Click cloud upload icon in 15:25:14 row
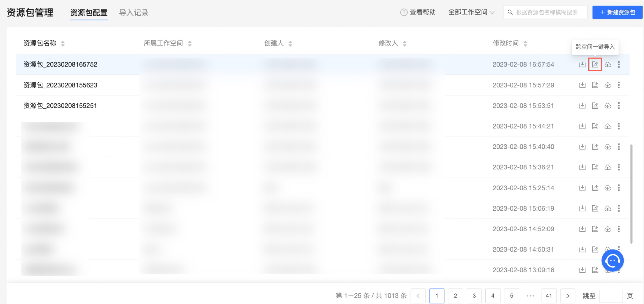This screenshot has height=304, width=644. tap(608, 188)
